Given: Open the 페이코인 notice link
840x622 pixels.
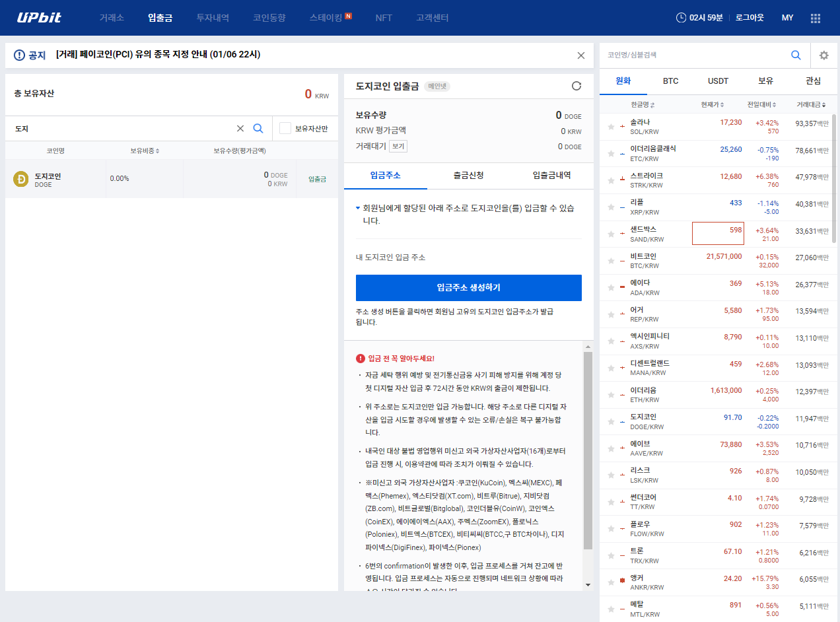Looking at the screenshot, I should tap(158, 55).
